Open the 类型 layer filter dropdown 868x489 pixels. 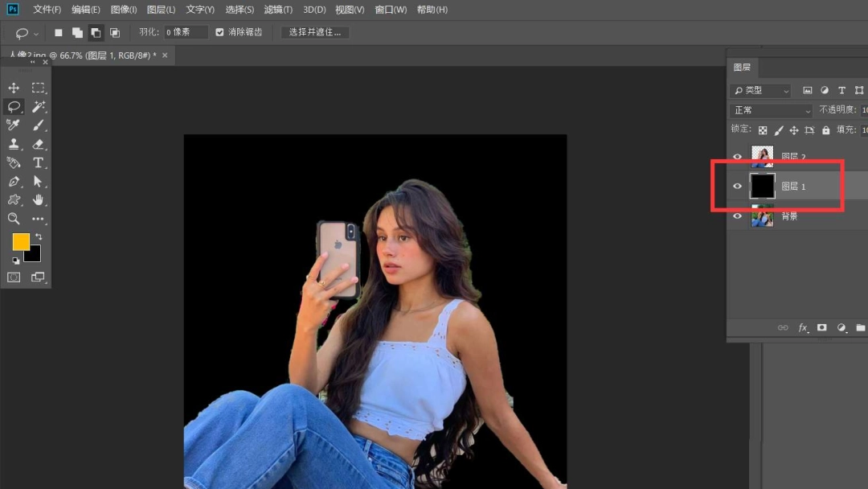760,90
